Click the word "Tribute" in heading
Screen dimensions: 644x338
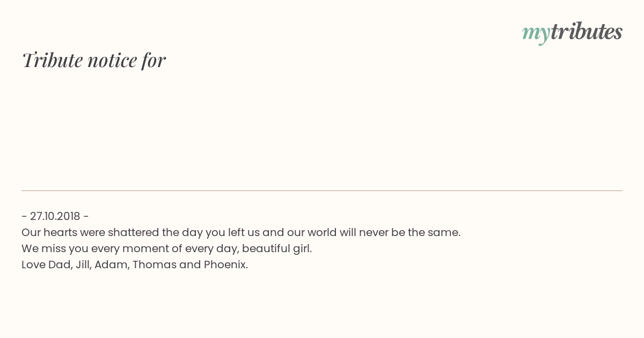point(52,60)
